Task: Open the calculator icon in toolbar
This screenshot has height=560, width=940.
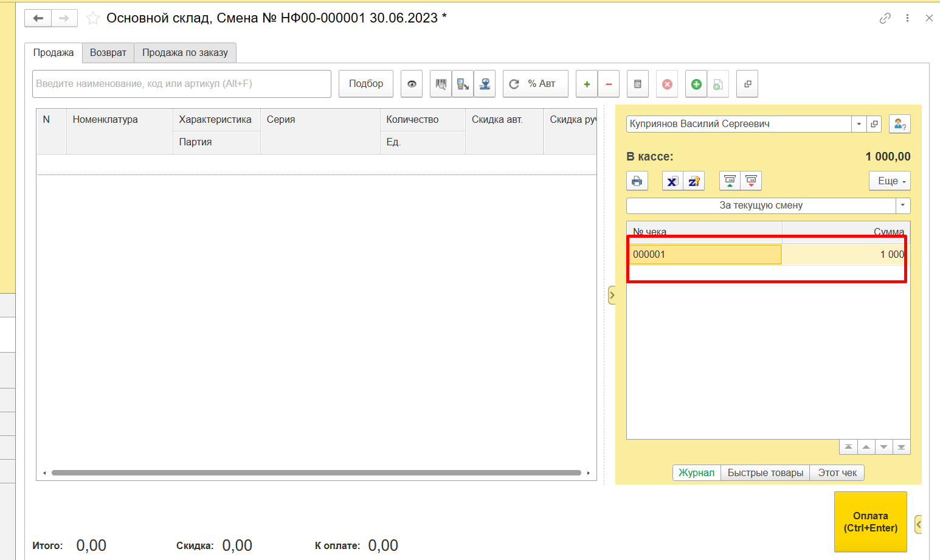Action: [637, 84]
